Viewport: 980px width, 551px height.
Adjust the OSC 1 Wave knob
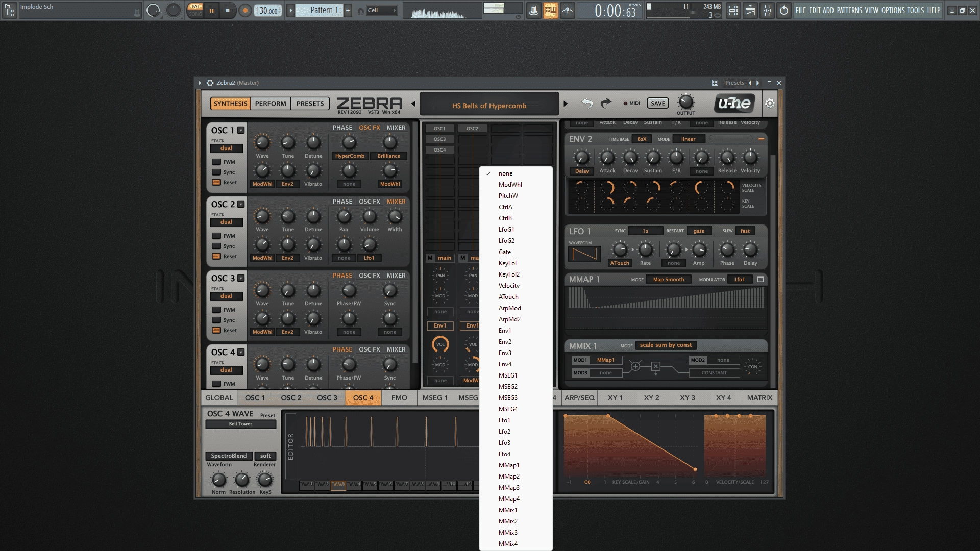pyautogui.click(x=262, y=142)
